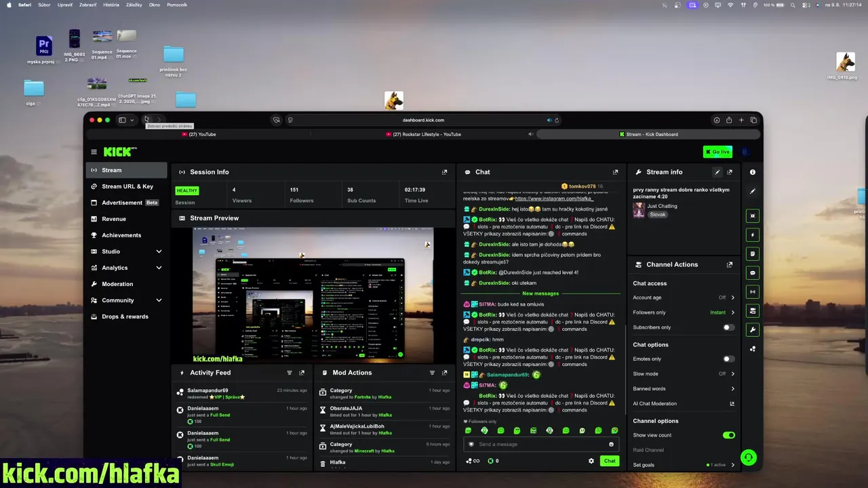Image resolution: width=868 pixels, height=488 pixels.
Task: Select Stream in the sidebar
Action: (x=127, y=170)
